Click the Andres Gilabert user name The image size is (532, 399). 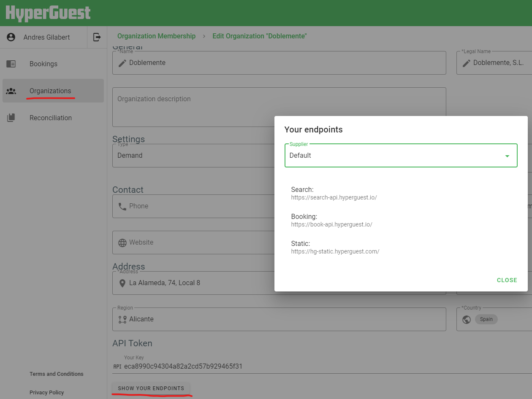[x=46, y=37]
